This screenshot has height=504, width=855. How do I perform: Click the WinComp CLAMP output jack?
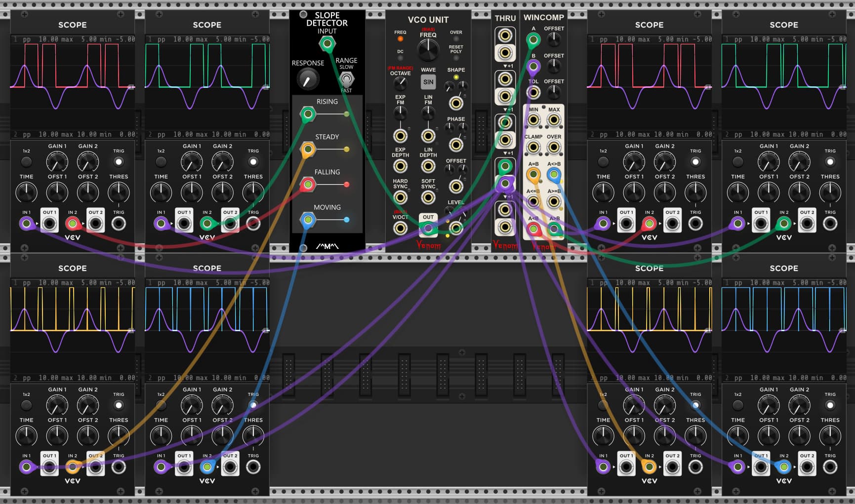pos(533,147)
